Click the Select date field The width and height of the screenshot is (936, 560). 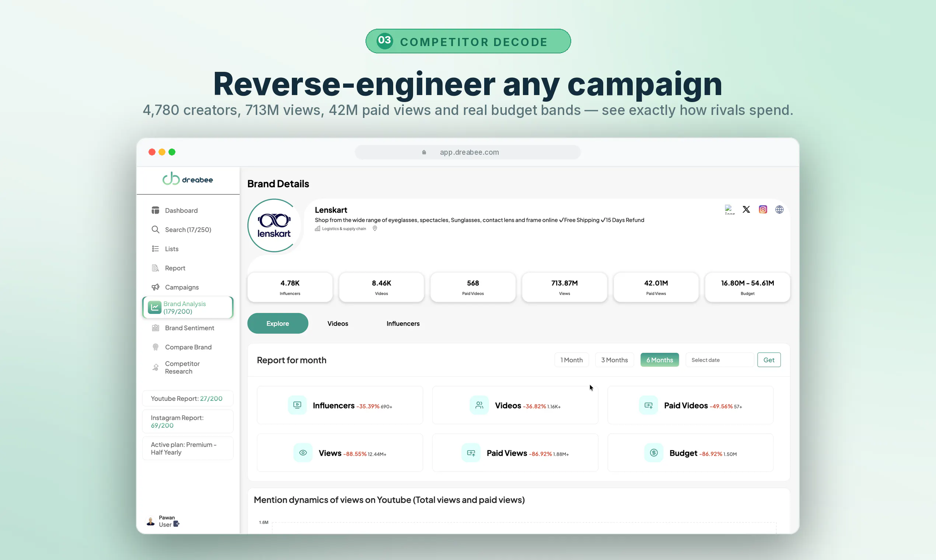[x=720, y=360]
